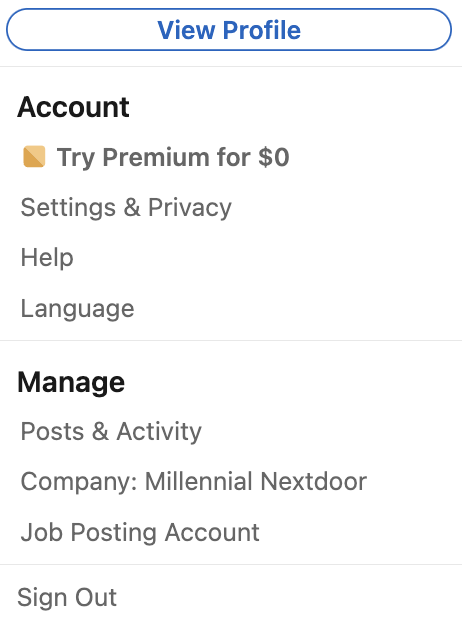Open Settings & Privacy
The width and height of the screenshot is (462, 626).
tap(126, 208)
